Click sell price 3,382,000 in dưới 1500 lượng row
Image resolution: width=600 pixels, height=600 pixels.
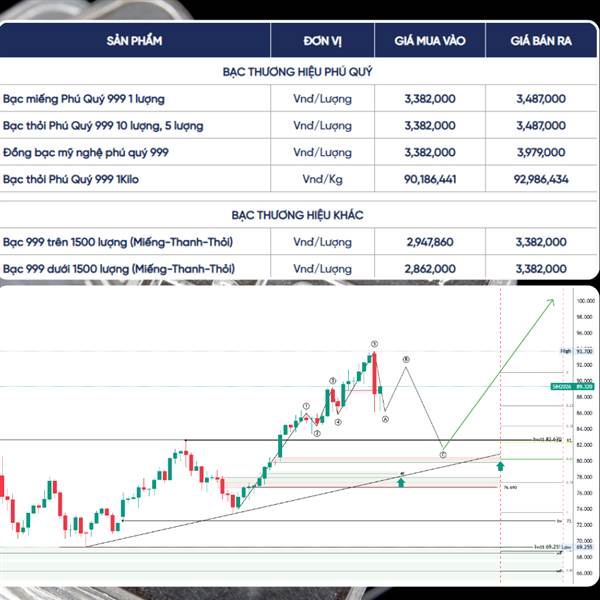click(x=541, y=269)
